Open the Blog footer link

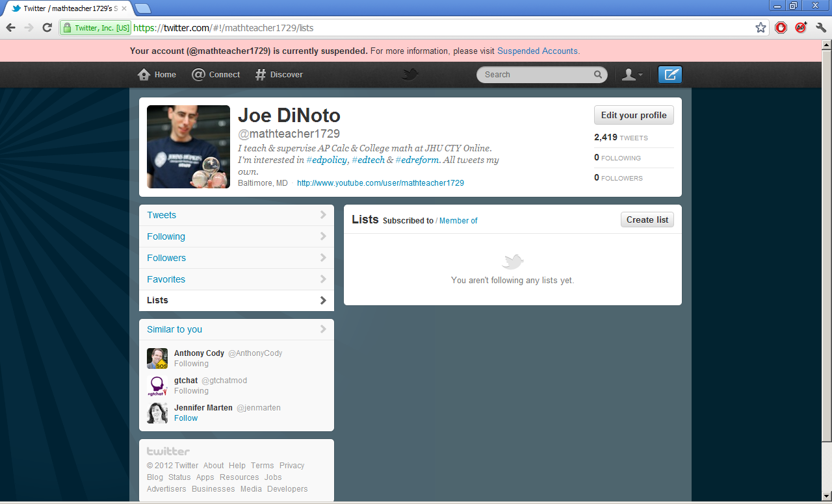click(155, 477)
